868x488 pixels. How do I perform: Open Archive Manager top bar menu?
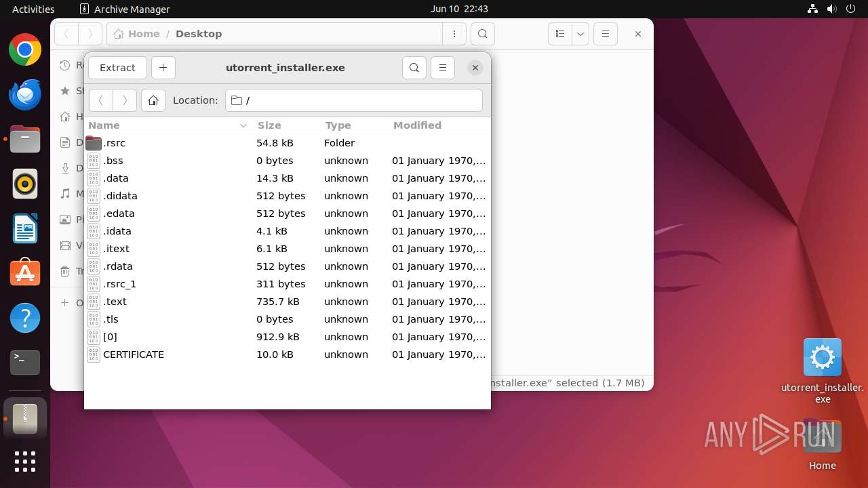coord(125,9)
